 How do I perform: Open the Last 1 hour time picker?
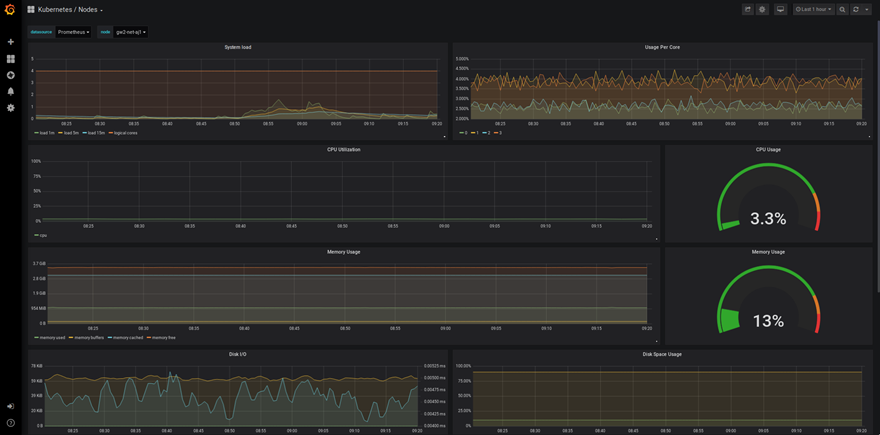813,9
